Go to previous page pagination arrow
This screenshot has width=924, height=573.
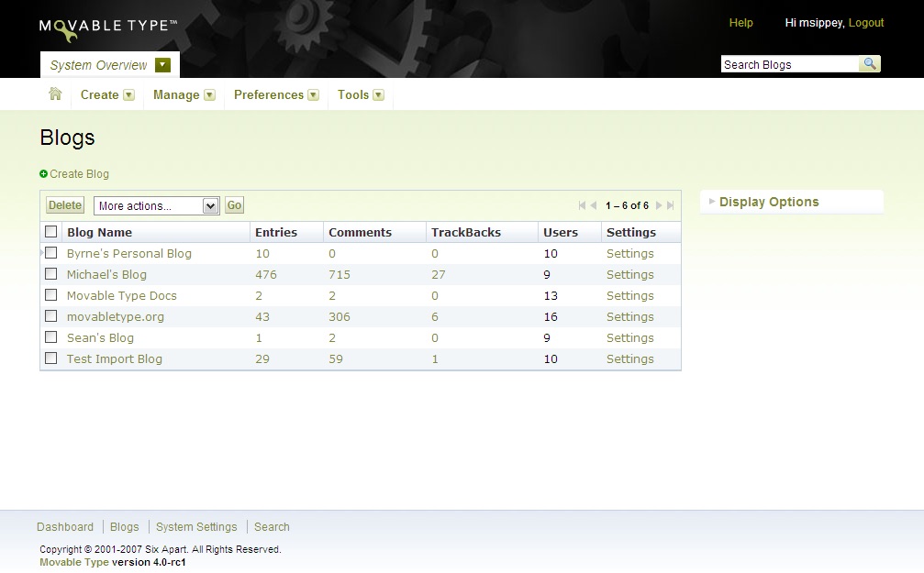(x=594, y=205)
